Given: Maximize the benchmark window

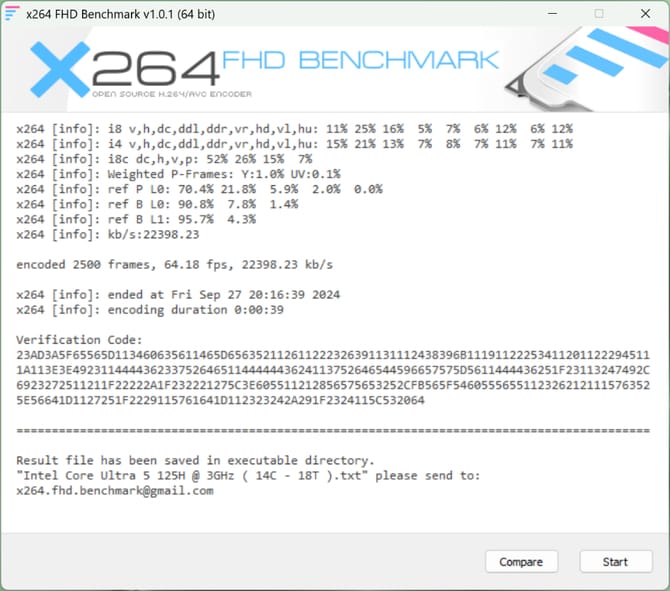Looking at the screenshot, I should [599, 14].
